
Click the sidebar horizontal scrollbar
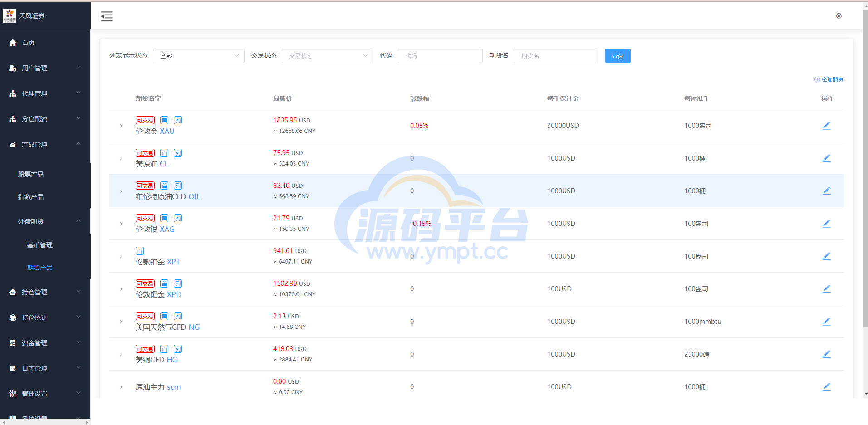(x=45, y=422)
